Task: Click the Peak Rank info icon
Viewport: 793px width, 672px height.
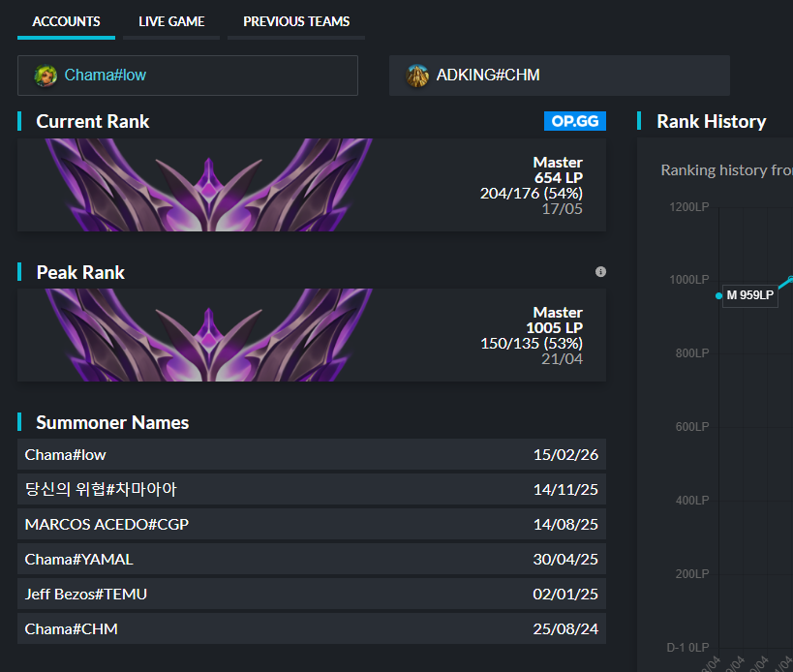Action: (600, 272)
